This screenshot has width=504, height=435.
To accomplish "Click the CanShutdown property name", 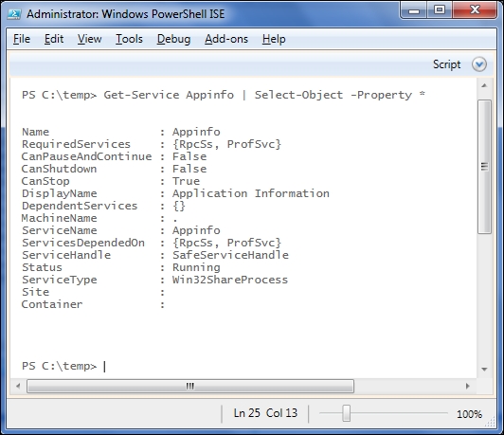I will pyautogui.click(x=59, y=169).
